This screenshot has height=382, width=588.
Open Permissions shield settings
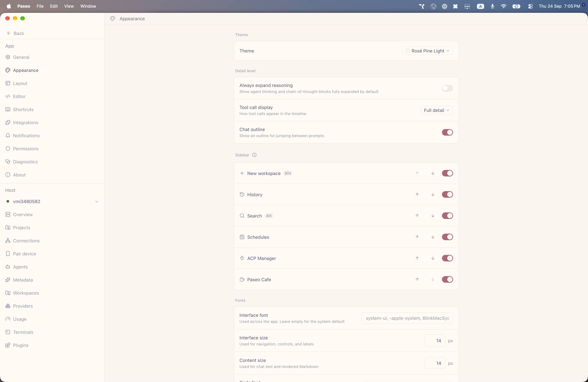(x=52, y=149)
